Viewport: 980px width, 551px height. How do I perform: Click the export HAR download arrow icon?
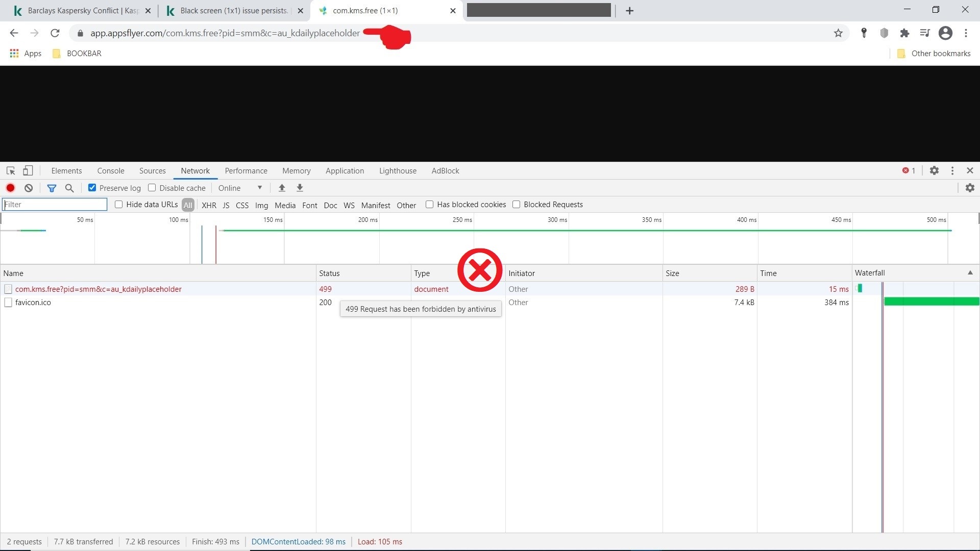pos(300,188)
